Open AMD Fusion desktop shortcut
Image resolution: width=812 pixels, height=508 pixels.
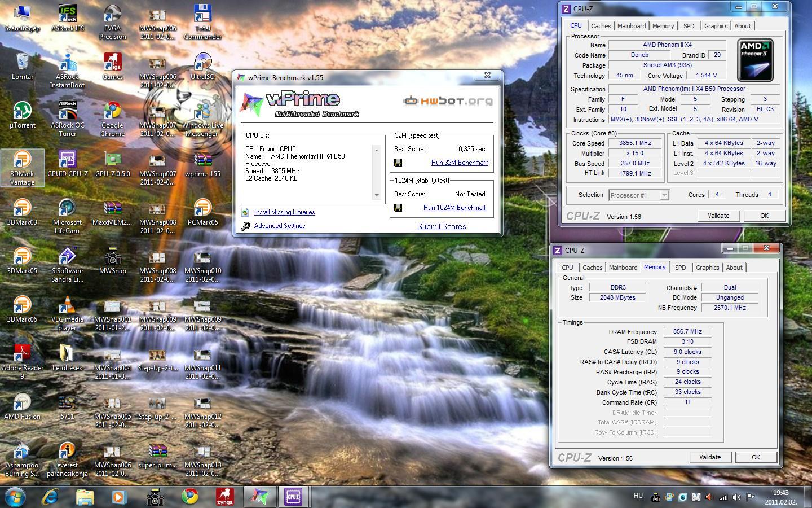pyautogui.click(x=23, y=406)
